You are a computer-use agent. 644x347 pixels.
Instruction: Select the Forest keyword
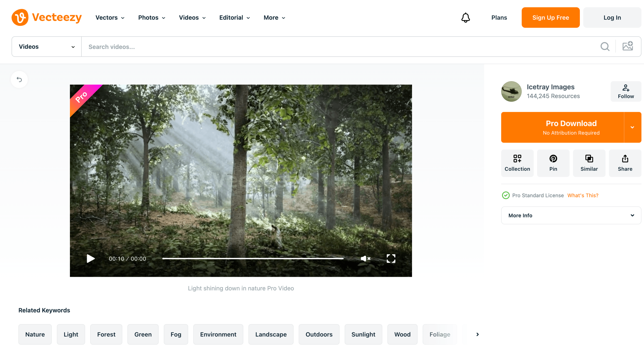pos(106,334)
